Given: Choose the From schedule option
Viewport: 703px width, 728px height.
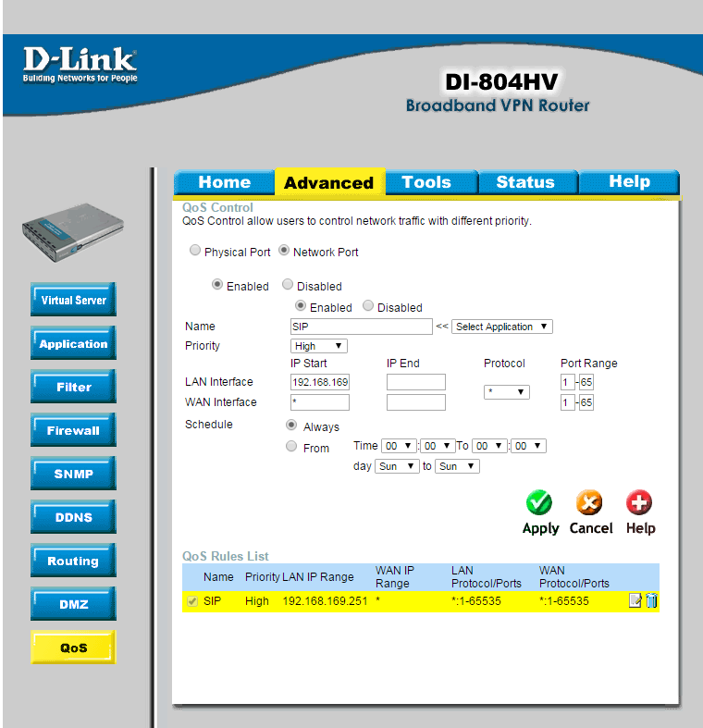Looking at the screenshot, I should click(291, 446).
